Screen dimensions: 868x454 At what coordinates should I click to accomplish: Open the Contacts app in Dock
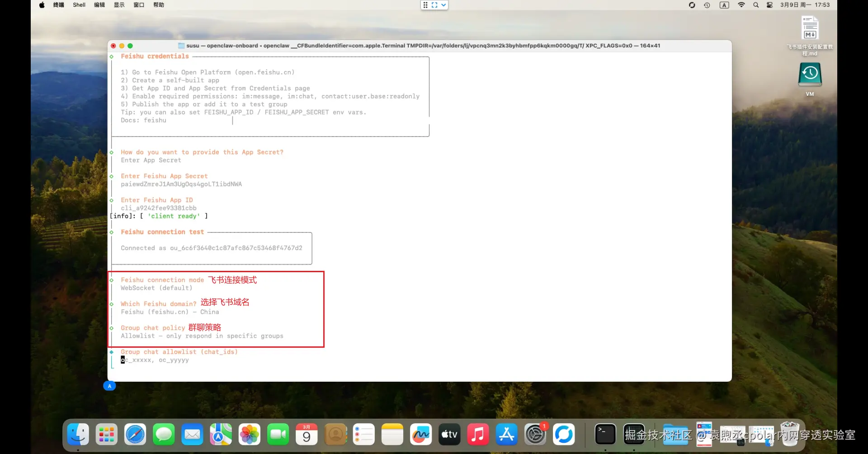pos(335,435)
